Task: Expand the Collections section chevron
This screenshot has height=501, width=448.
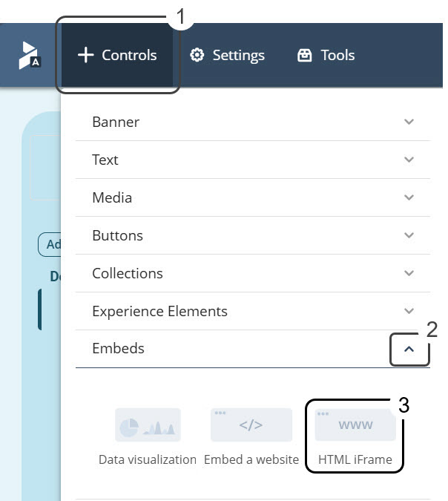Action: point(409,273)
